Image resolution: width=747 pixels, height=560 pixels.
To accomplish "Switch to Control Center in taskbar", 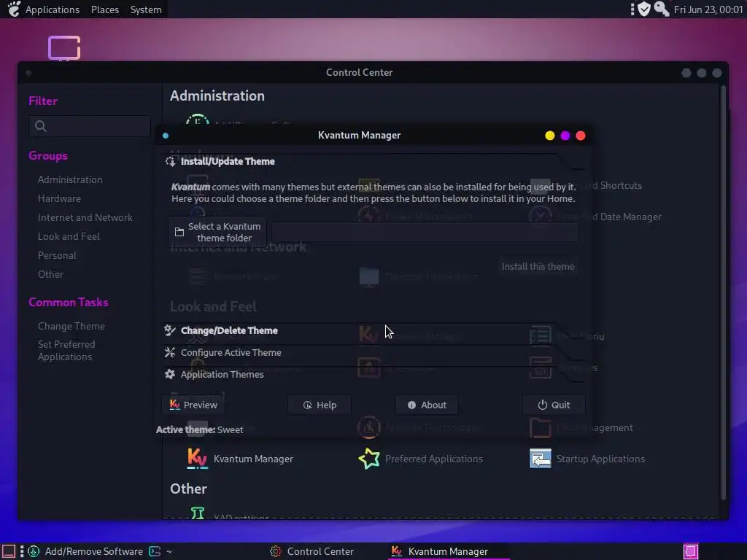I will click(312, 551).
